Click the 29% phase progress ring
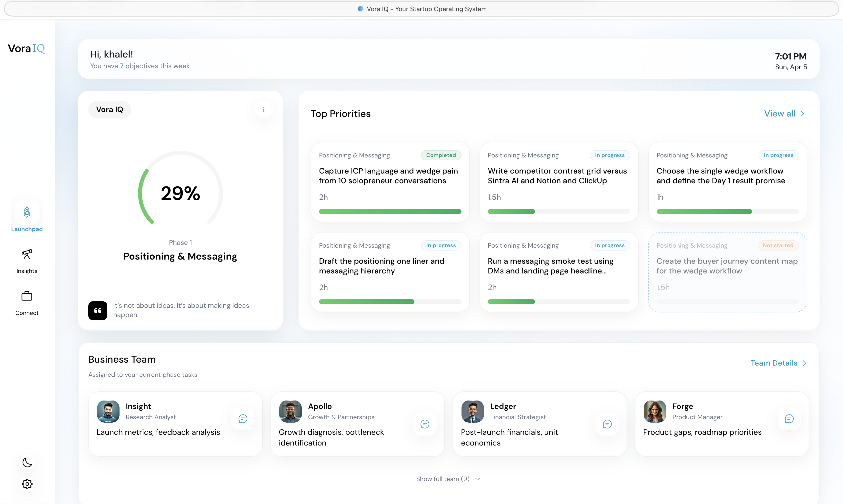The height and width of the screenshot is (504, 843). tap(181, 193)
